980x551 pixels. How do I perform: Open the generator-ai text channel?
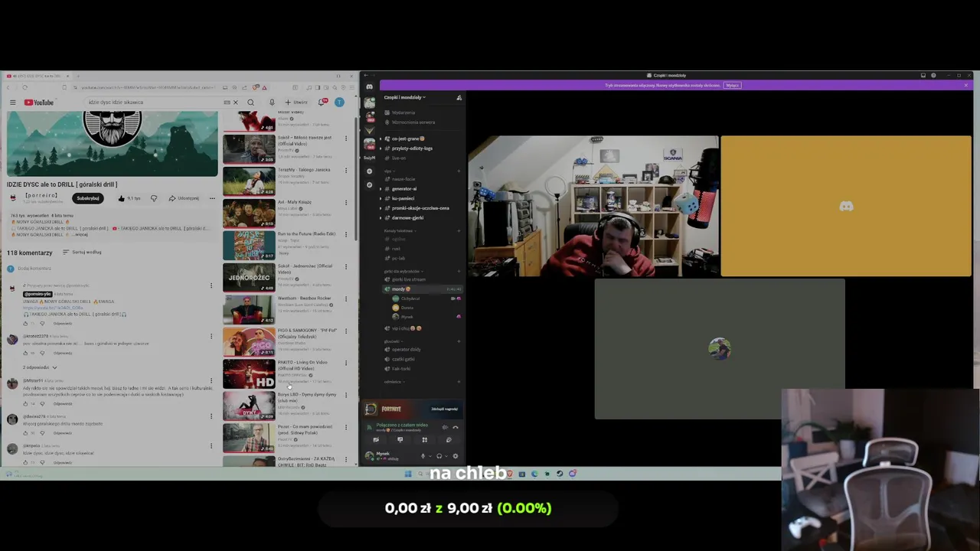tap(403, 189)
